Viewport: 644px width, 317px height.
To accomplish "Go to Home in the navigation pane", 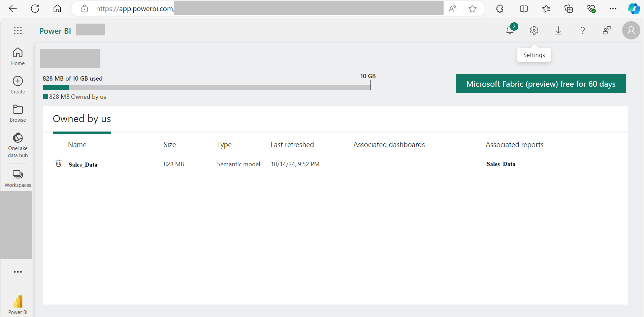I will pyautogui.click(x=18, y=56).
